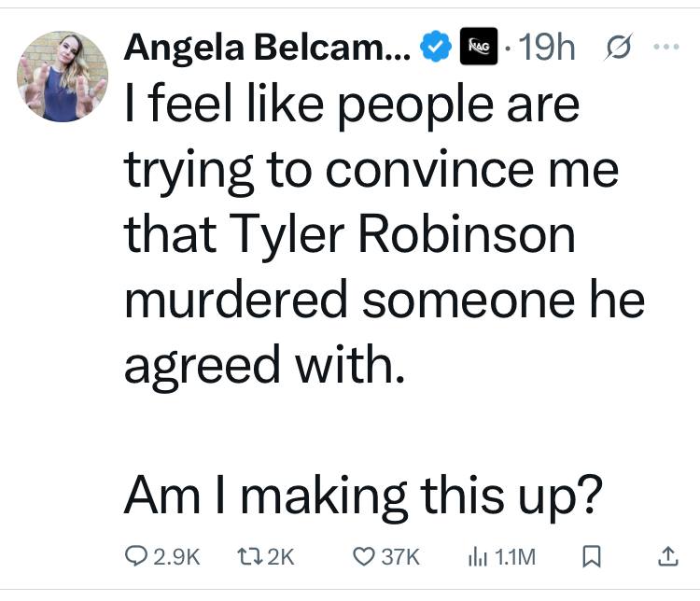The width and height of the screenshot is (700, 601).
Task: Click the blue verified checkmark badge
Action: point(434,46)
